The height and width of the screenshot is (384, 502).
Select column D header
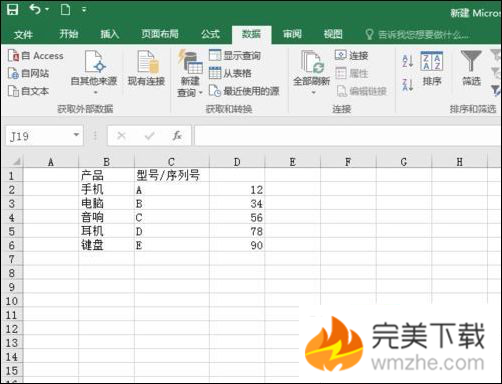(x=237, y=162)
